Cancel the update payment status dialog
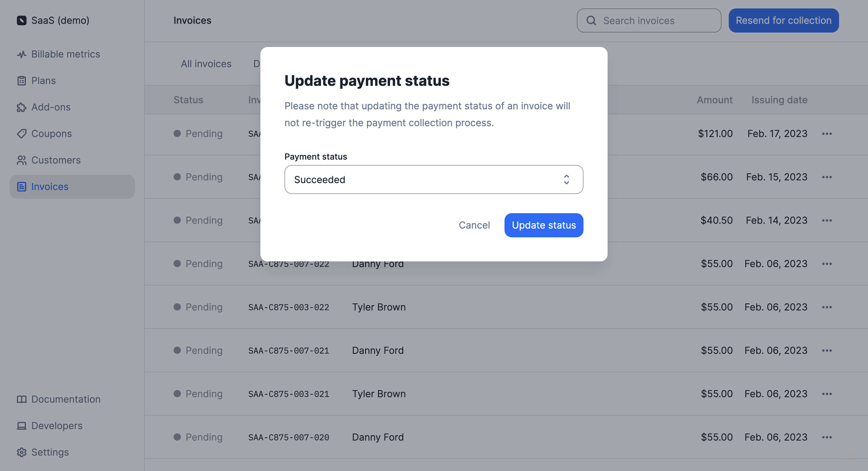 pos(474,225)
